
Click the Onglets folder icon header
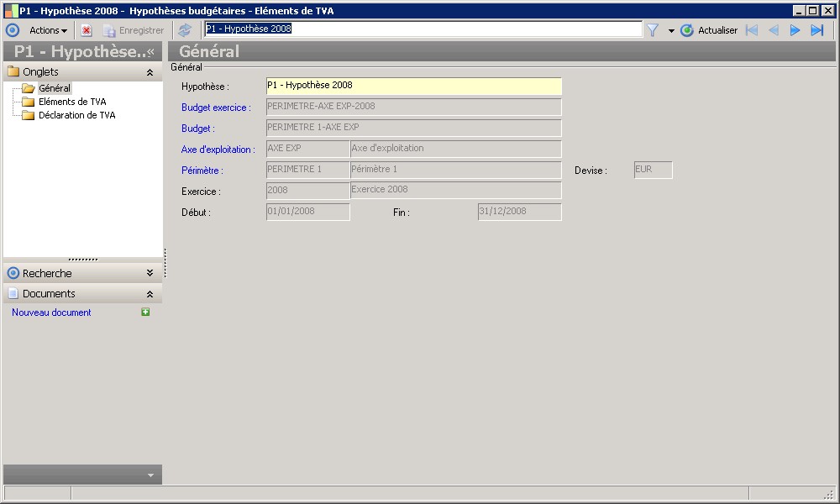13,71
